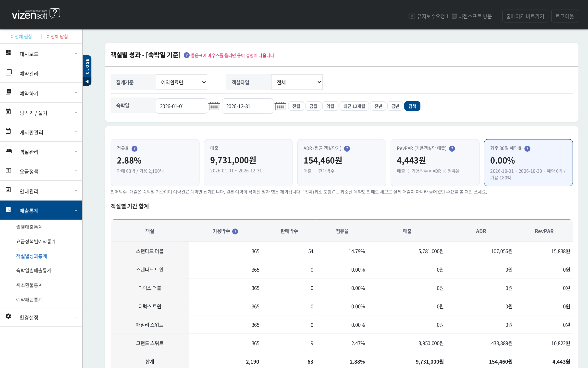Open calendar picker for start date
This screenshot has width=588, height=368.
(214, 106)
